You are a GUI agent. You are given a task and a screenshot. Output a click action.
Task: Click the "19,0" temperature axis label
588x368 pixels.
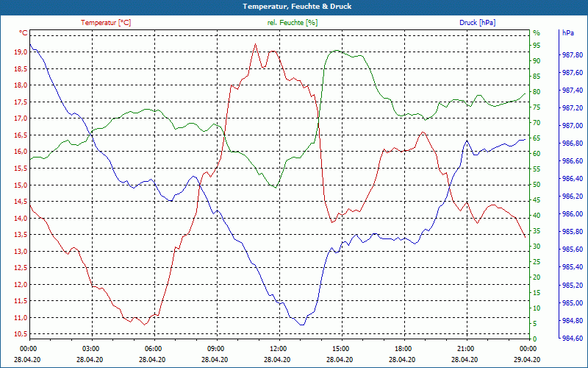(x=21, y=52)
